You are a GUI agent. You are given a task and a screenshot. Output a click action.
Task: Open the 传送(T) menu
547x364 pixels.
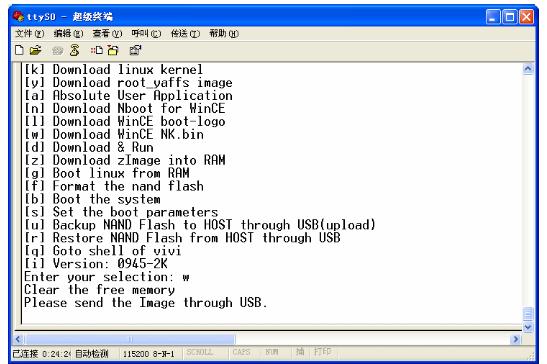click(x=185, y=34)
